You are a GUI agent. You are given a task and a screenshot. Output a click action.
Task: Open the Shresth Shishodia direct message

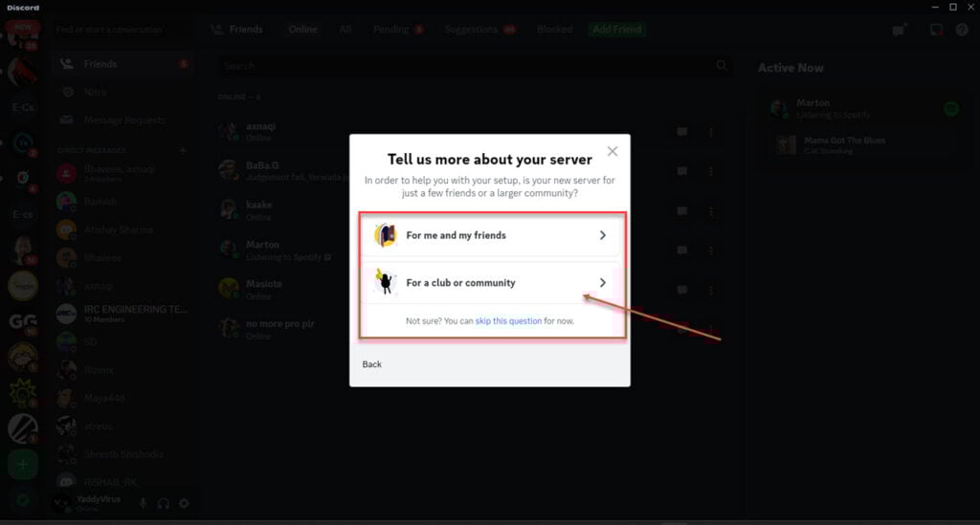coord(122,454)
